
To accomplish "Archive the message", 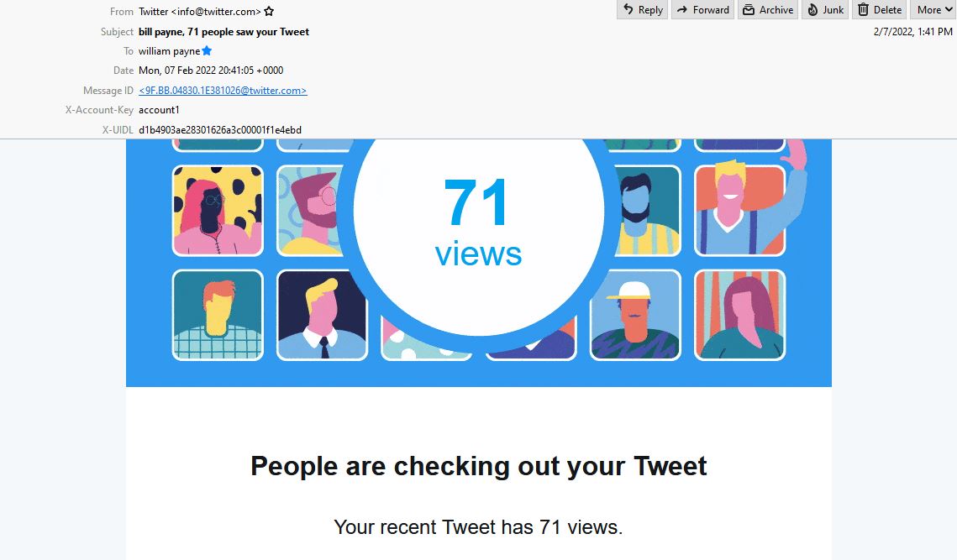I will [x=768, y=10].
